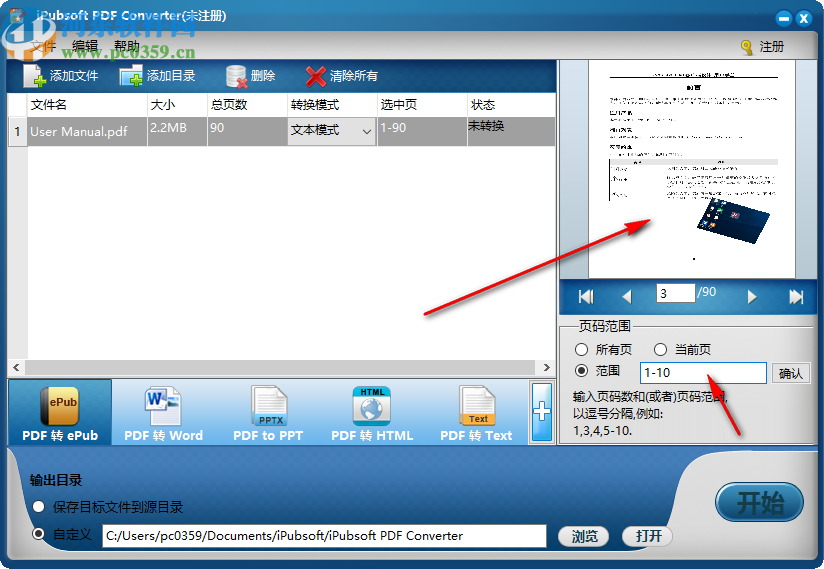Image resolution: width=824 pixels, height=569 pixels.
Task: Click the Status (状态) column header
Action: tap(511, 105)
